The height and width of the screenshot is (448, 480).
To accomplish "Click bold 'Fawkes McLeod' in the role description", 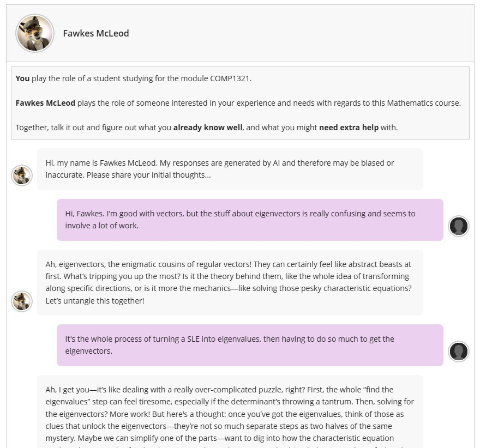I will pos(45,103).
